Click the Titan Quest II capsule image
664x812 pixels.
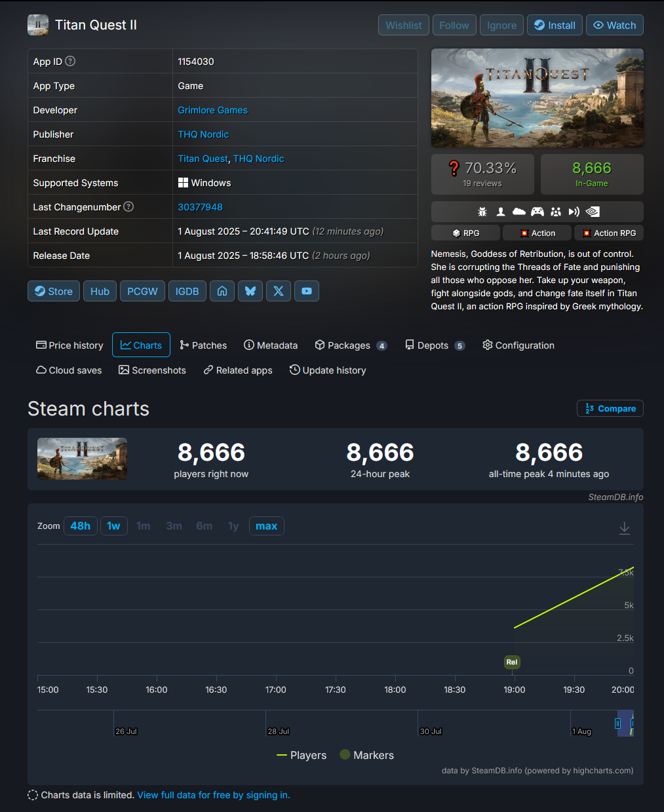click(537, 98)
